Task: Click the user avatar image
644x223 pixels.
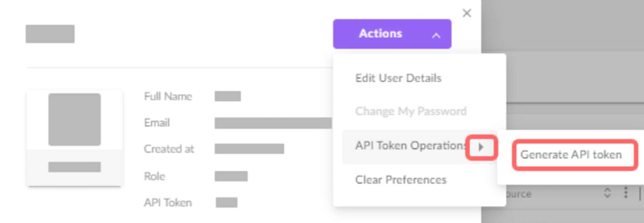Action: coord(74,119)
